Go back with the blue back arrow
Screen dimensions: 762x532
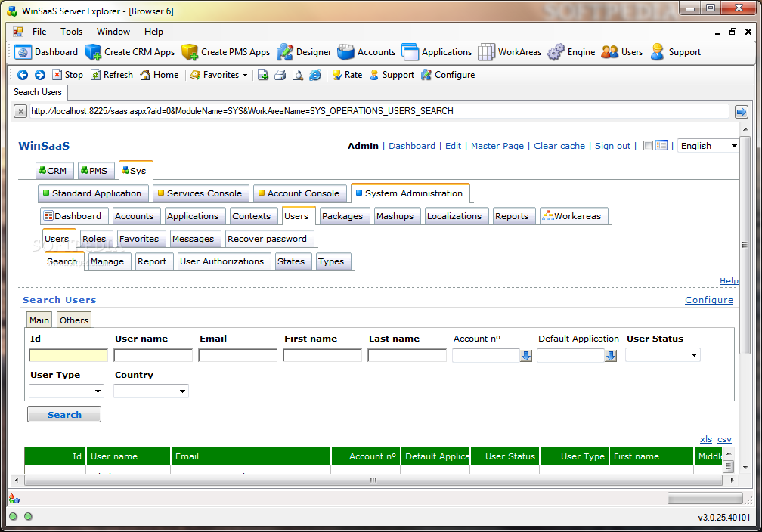[23, 75]
